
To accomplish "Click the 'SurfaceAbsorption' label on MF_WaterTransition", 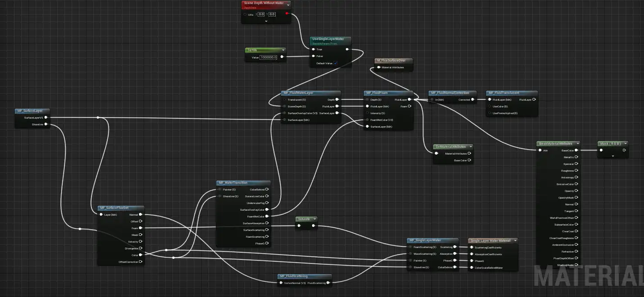I will (254, 223).
